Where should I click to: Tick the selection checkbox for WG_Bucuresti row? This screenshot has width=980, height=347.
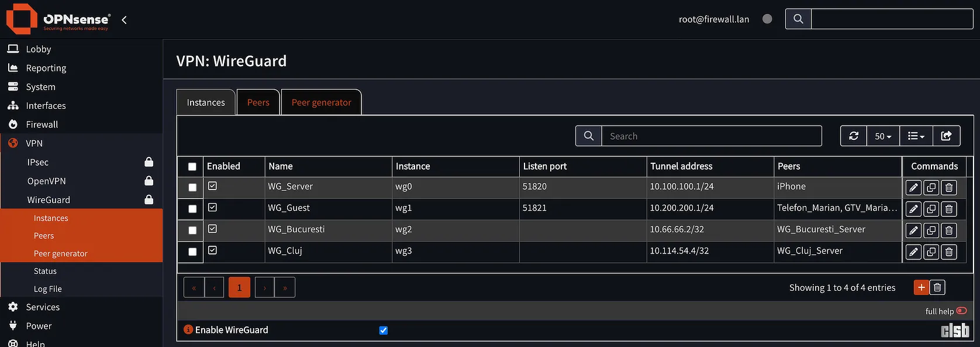(192, 230)
